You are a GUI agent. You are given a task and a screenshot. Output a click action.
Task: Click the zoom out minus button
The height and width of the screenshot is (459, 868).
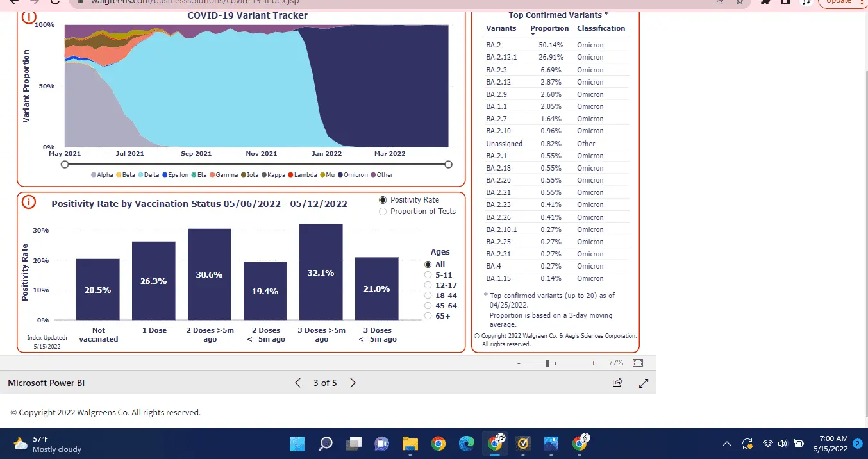pos(519,363)
